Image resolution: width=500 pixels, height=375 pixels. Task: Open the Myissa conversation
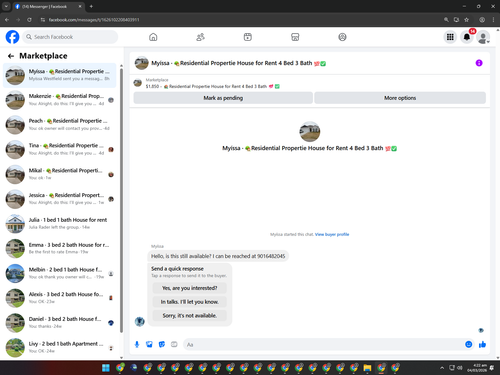point(60,75)
